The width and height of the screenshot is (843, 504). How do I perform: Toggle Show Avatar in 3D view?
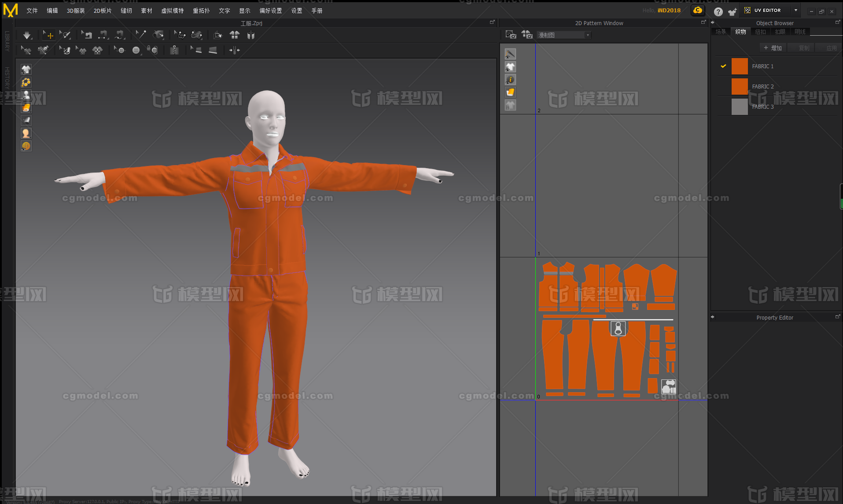(26, 95)
